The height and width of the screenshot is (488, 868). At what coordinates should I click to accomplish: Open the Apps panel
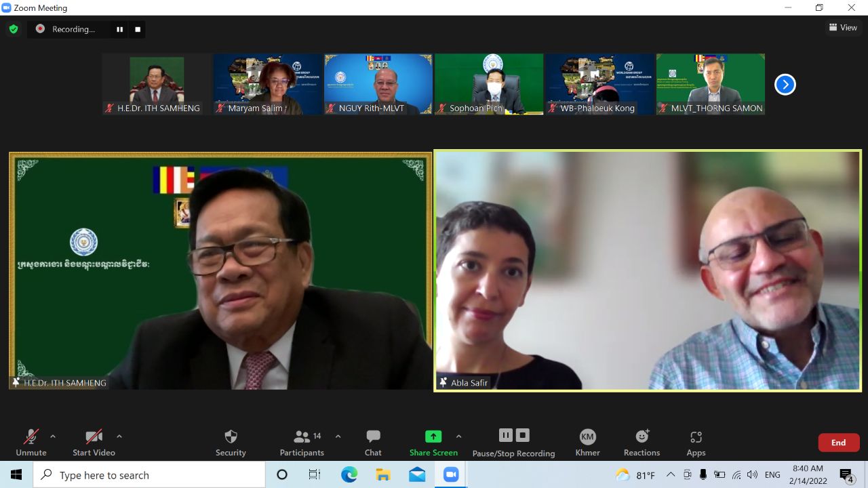click(x=696, y=443)
